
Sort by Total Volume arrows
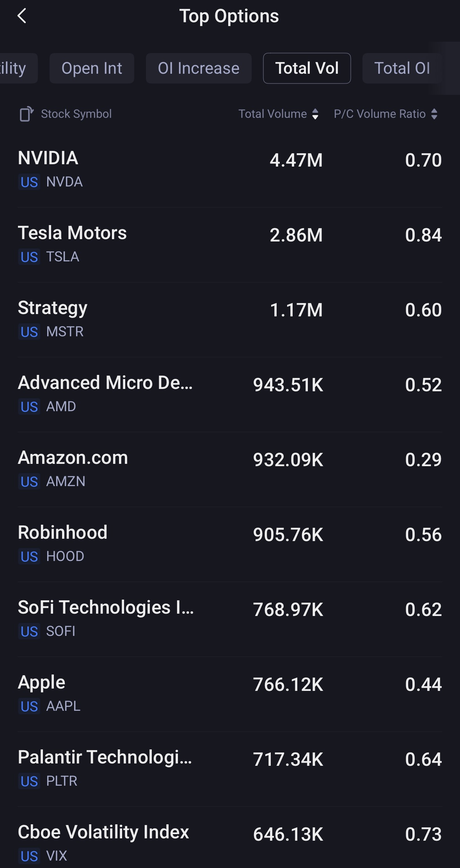coord(315,114)
